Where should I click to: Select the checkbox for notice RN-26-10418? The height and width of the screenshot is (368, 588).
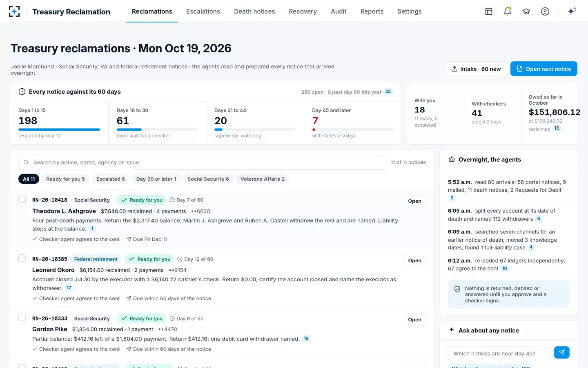click(22, 199)
